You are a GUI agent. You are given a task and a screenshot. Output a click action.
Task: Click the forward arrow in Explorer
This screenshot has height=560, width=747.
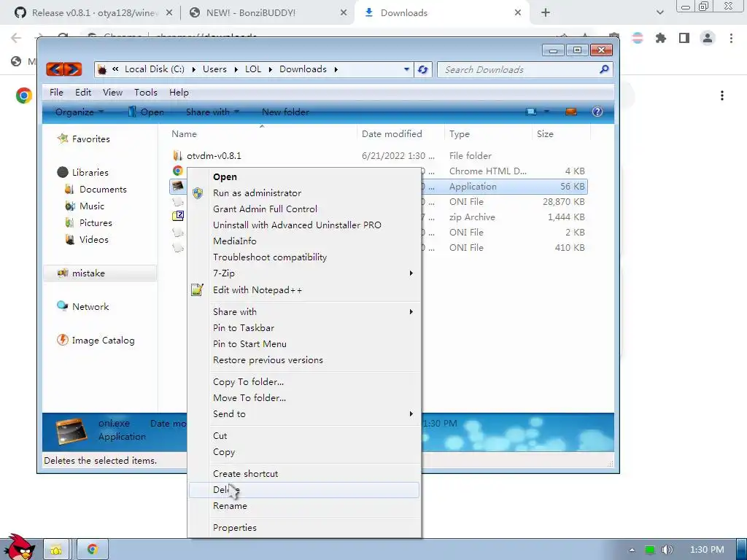(x=73, y=69)
